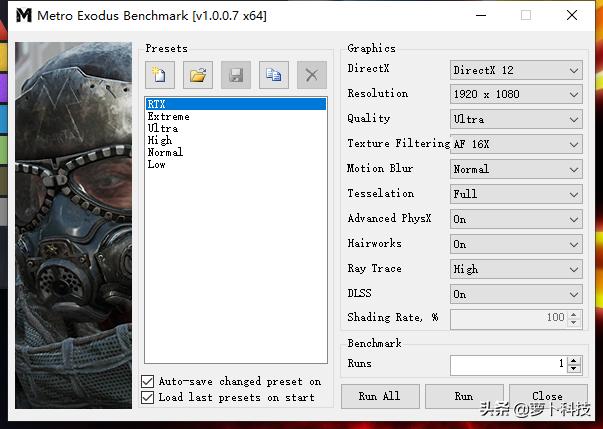Image resolution: width=603 pixels, height=429 pixels.
Task: Select the RTX preset
Action: click(x=236, y=104)
